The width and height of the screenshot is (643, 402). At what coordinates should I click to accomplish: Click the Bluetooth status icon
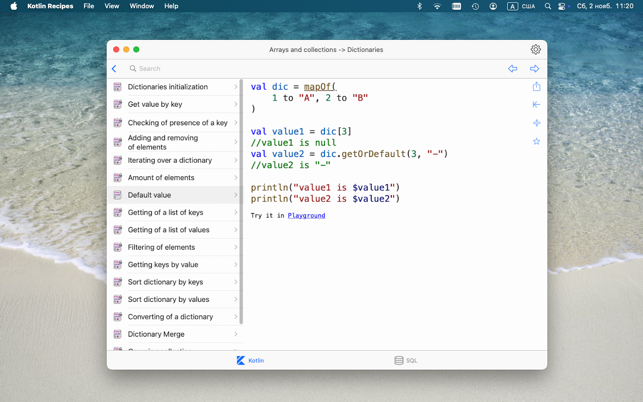coord(419,6)
